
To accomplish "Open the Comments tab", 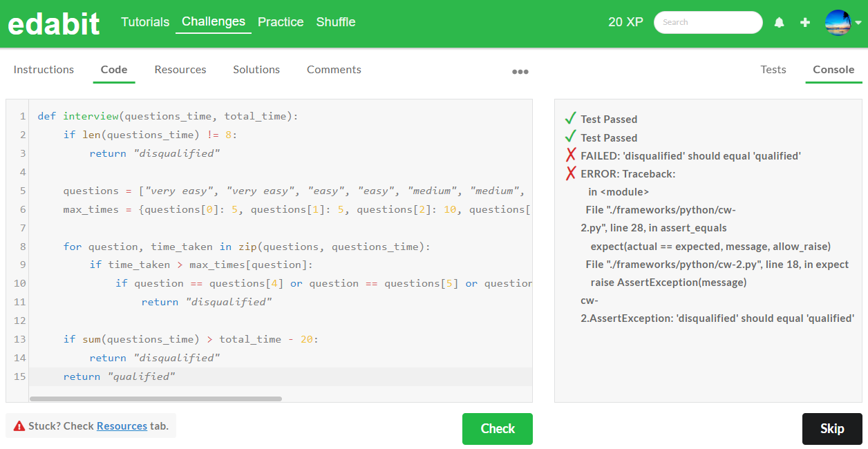I will coord(334,69).
